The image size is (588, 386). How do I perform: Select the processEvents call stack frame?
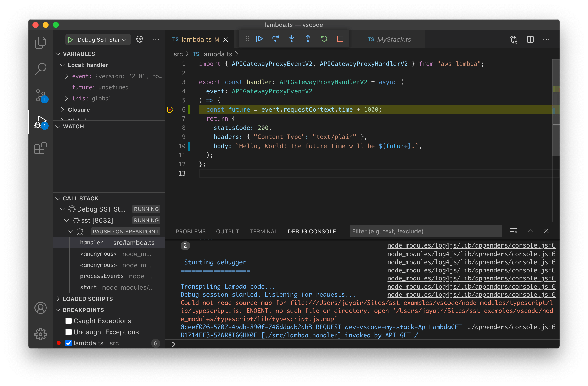[x=102, y=276]
